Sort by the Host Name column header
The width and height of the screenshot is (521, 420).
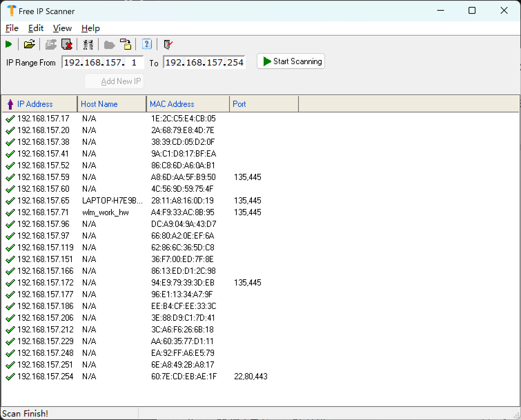(x=112, y=104)
